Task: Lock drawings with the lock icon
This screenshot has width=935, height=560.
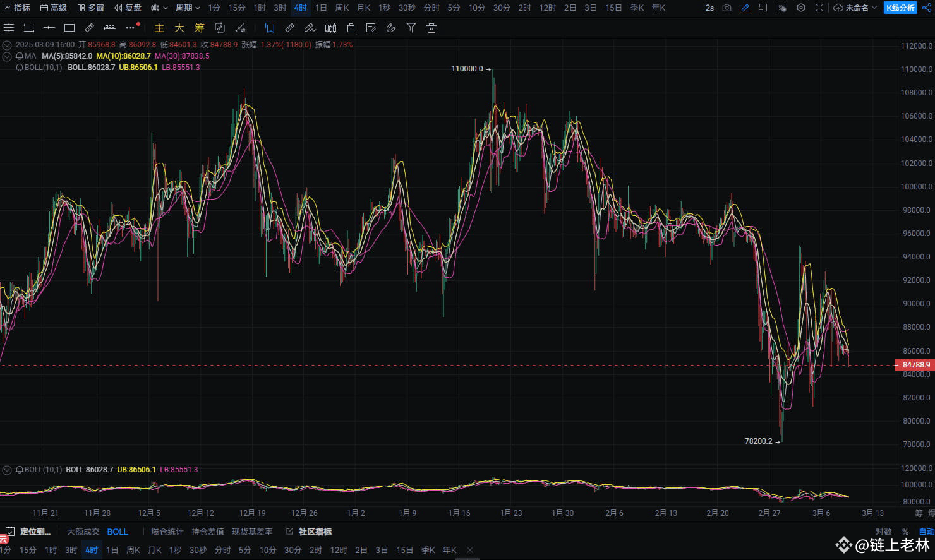Action: tap(351, 28)
